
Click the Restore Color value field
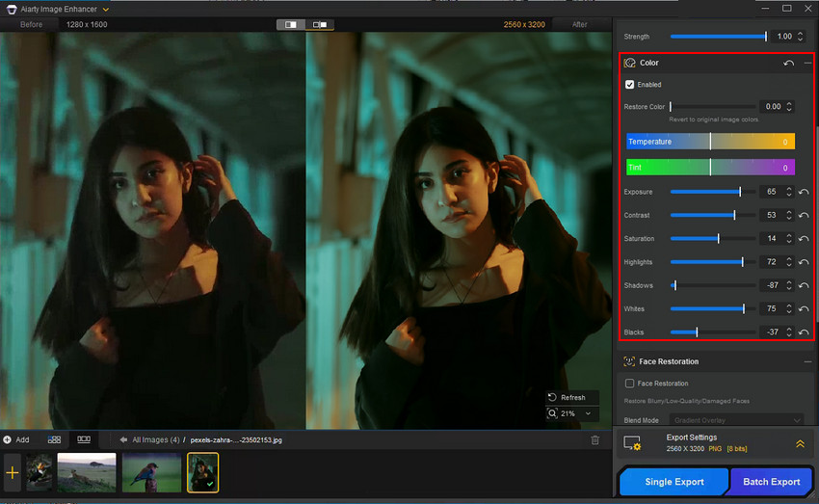(x=772, y=107)
